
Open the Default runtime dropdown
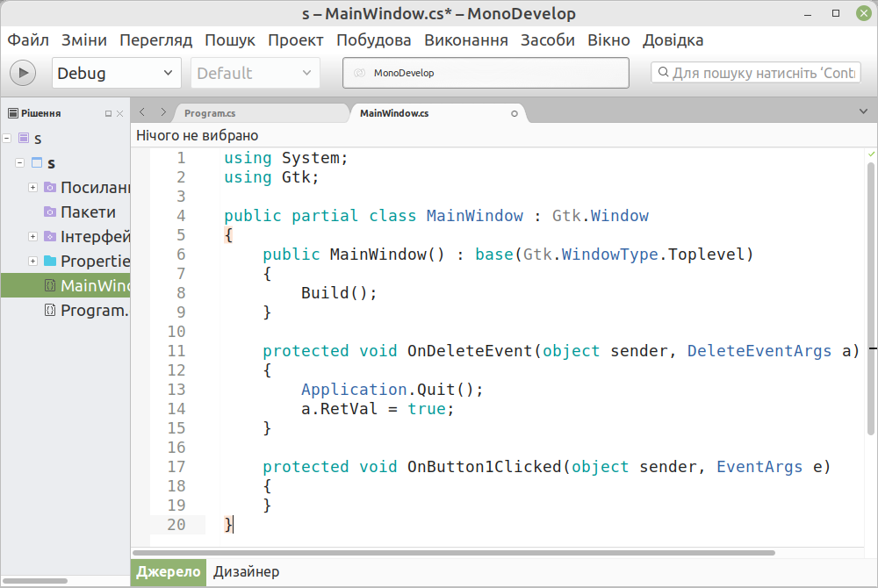[255, 73]
